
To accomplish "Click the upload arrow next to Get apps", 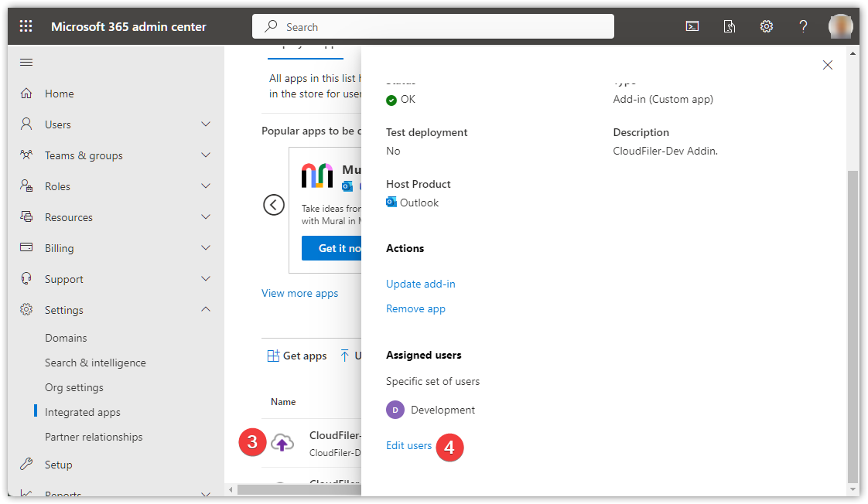I will (x=345, y=356).
